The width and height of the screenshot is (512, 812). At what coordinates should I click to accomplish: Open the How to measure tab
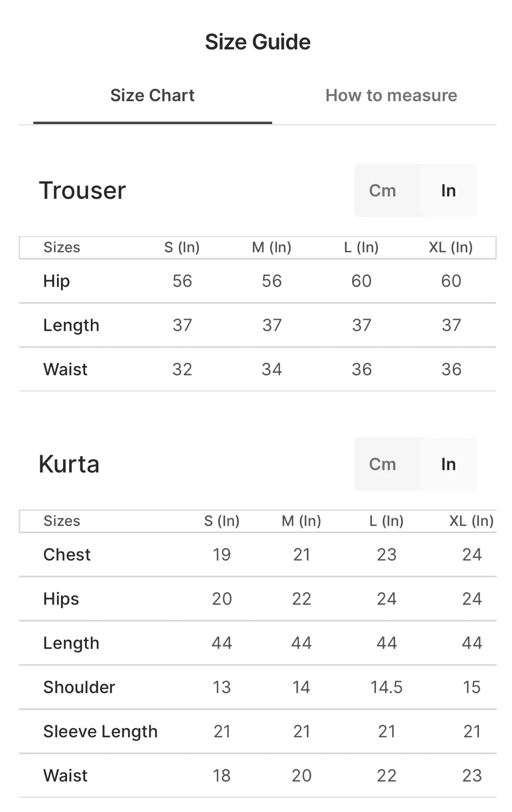391,96
